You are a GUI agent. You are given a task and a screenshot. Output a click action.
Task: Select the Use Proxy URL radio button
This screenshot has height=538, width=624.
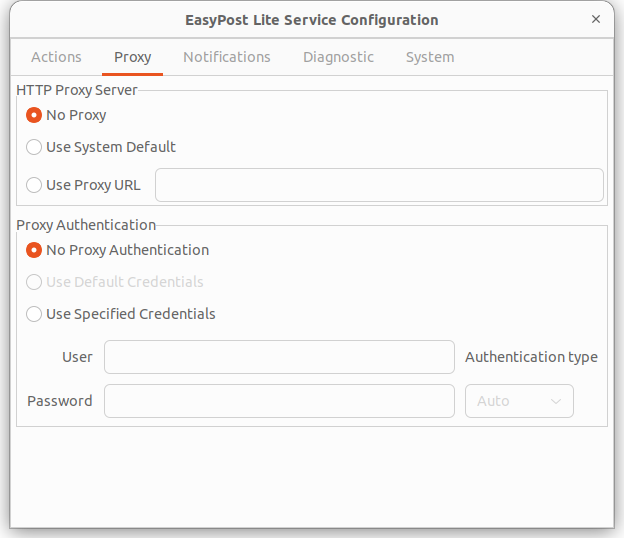coord(34,185)
